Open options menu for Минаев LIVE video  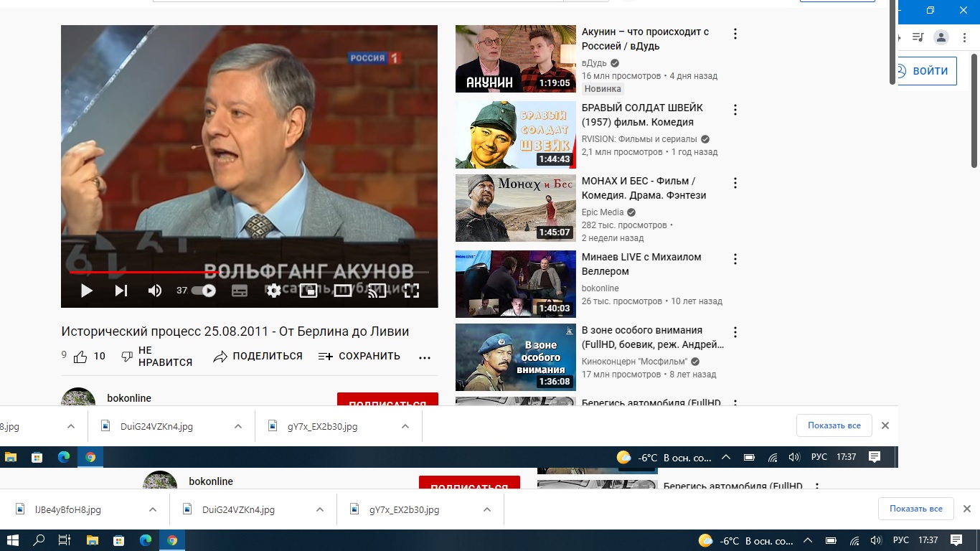coord(735,259)
